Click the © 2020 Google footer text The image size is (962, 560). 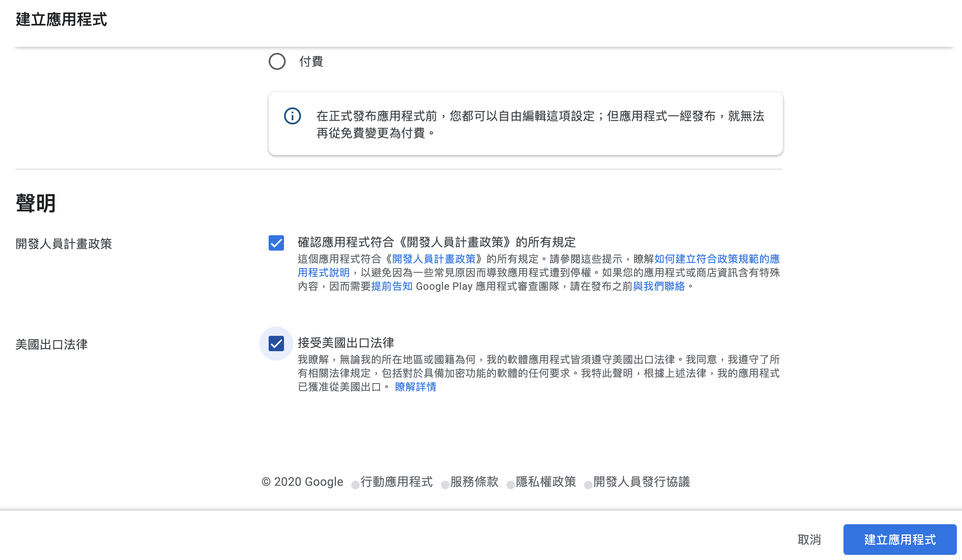[302, 482]
